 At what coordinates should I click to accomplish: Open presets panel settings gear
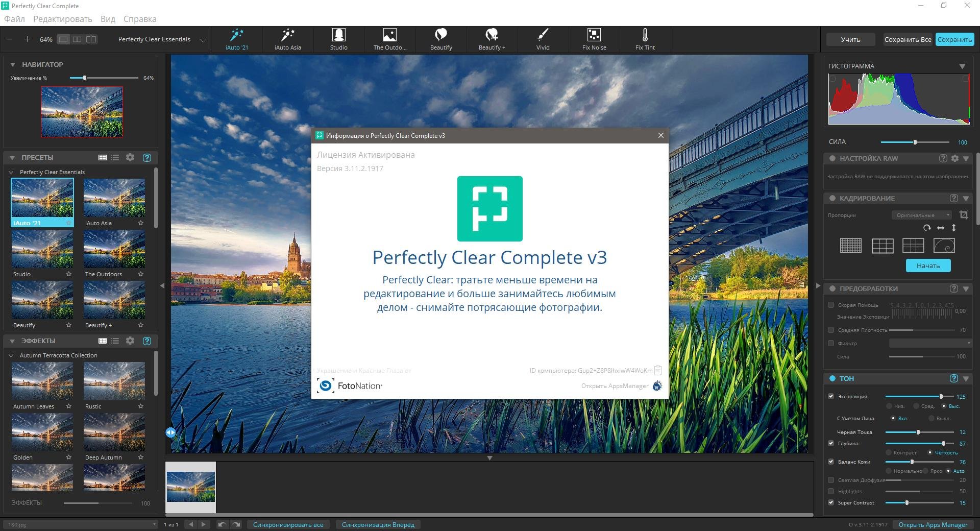130,157
